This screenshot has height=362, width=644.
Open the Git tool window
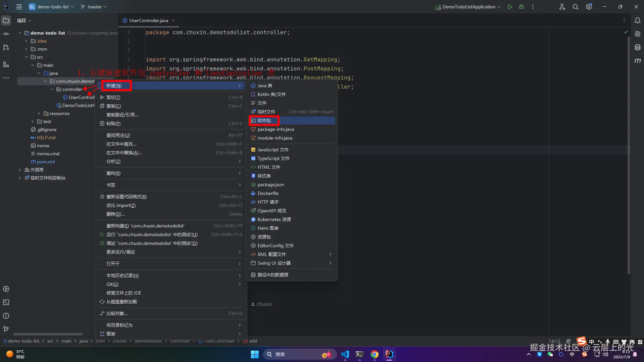coord(6,329)
